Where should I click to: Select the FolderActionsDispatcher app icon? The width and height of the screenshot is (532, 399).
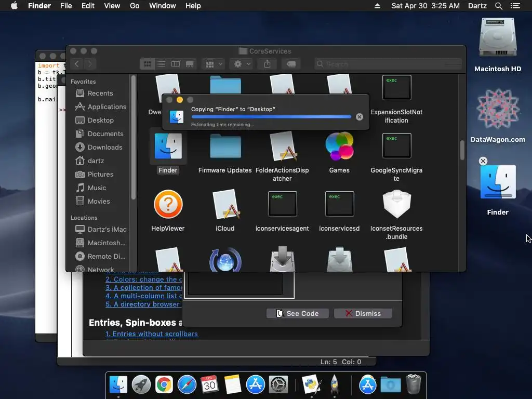click(x=282, y=146)
